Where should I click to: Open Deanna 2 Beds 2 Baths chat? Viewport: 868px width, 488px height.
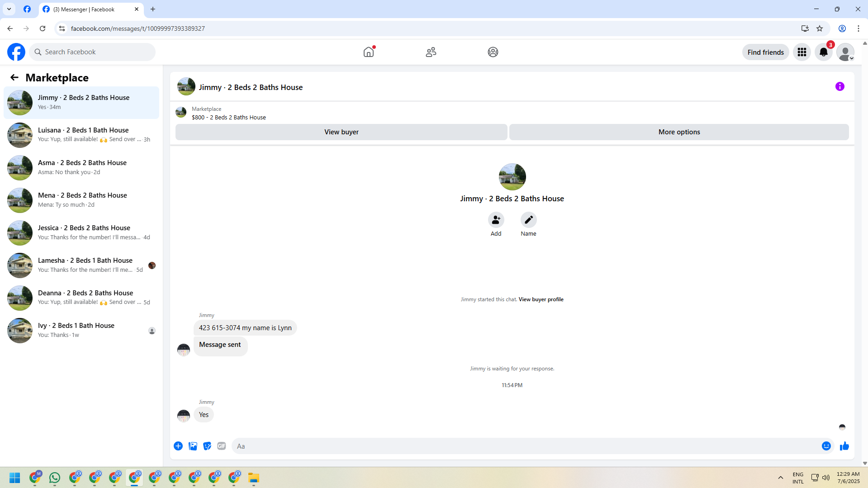point(81,298)
